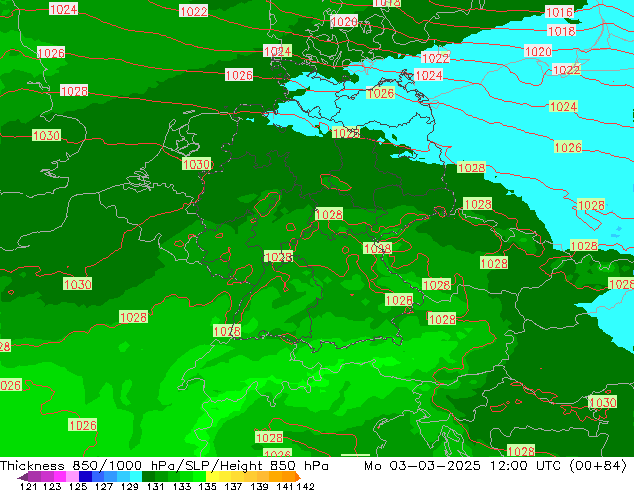Viewport: 634px width, 490px height.
Task: Click the legend value 133
Action: click(182, 486)
